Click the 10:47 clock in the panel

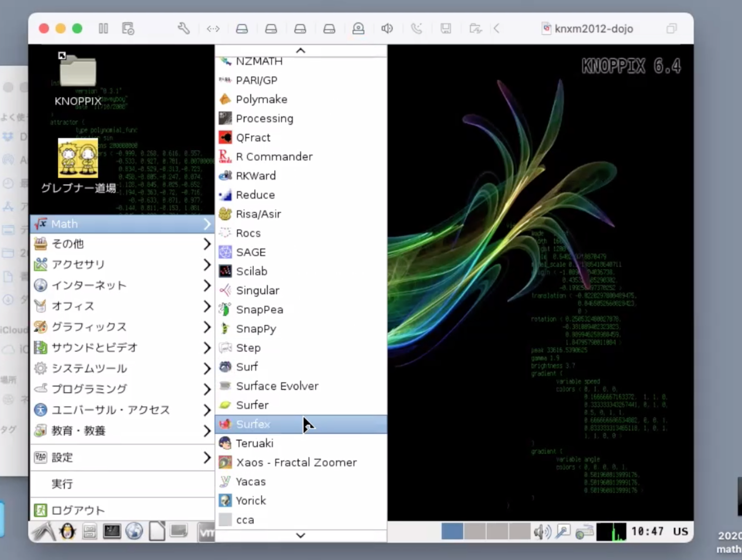coord(647,531)
